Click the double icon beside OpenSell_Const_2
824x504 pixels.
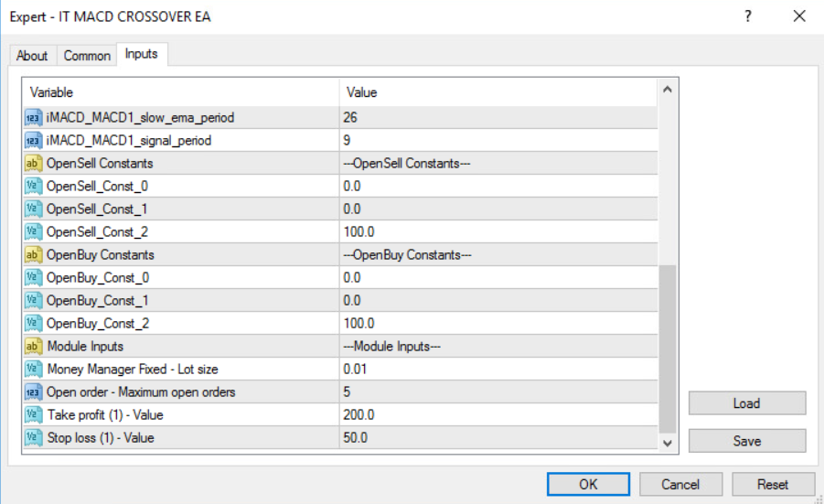[33, 232]
